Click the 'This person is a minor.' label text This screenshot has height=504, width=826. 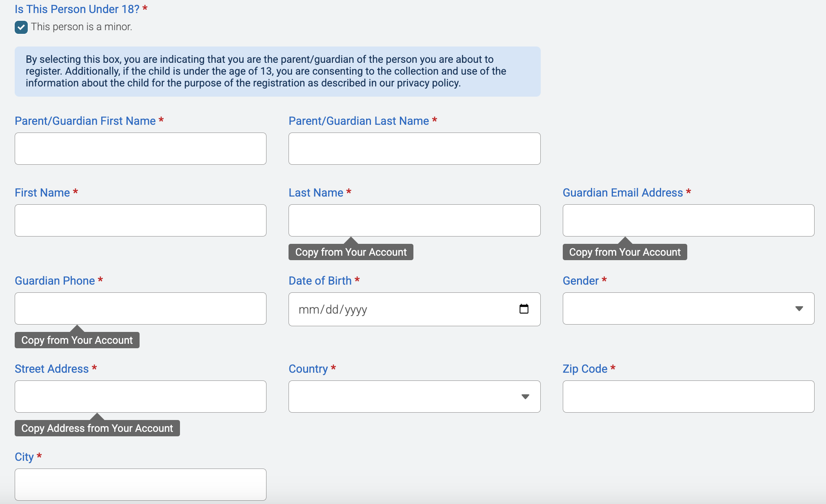point(82,27)
